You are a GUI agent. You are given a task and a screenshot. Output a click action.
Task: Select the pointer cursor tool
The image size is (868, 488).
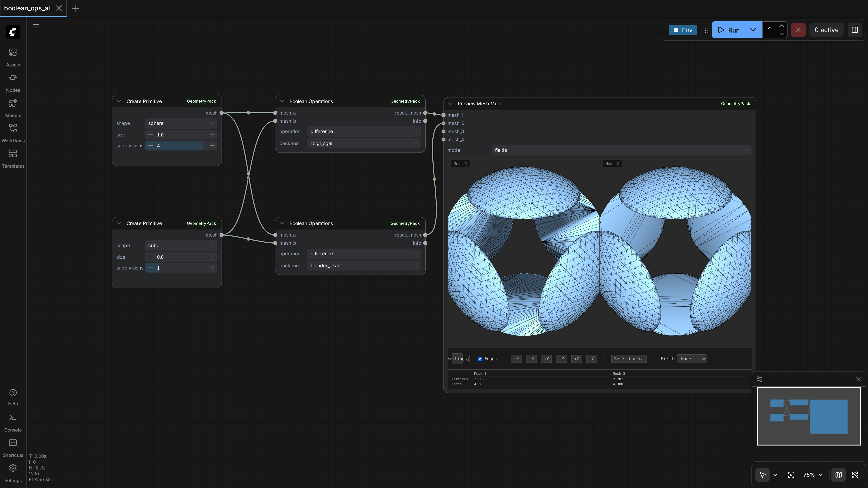[762, 475]
